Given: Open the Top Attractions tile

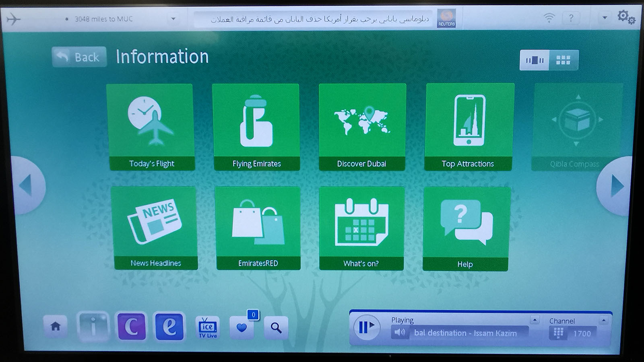Looking at the screenshot, I should point(469,127).
